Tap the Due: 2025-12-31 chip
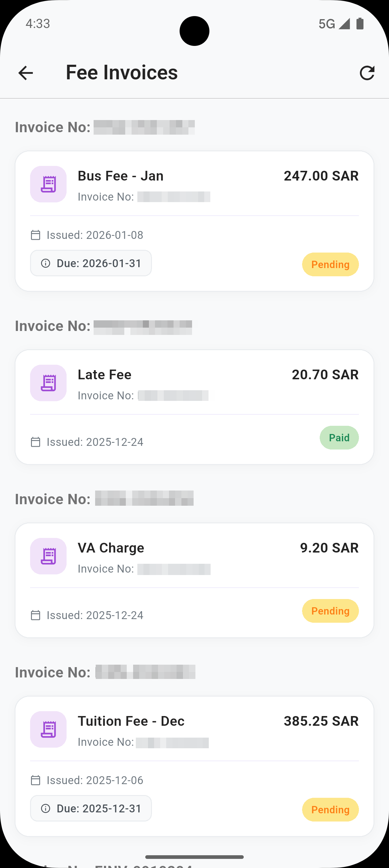Image resolution: width=389 pixels, height=868 pixels. 91,808
